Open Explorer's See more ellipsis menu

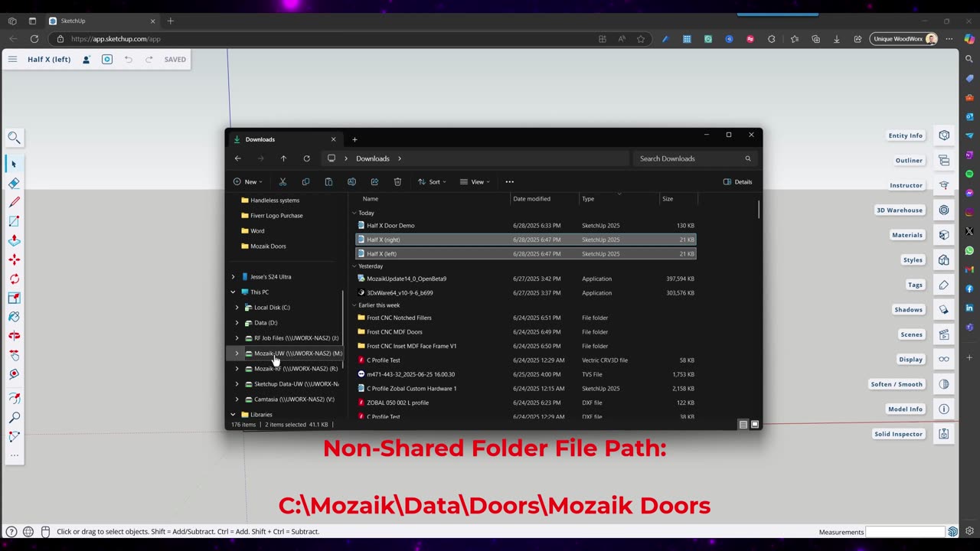[x=509, y=181]
